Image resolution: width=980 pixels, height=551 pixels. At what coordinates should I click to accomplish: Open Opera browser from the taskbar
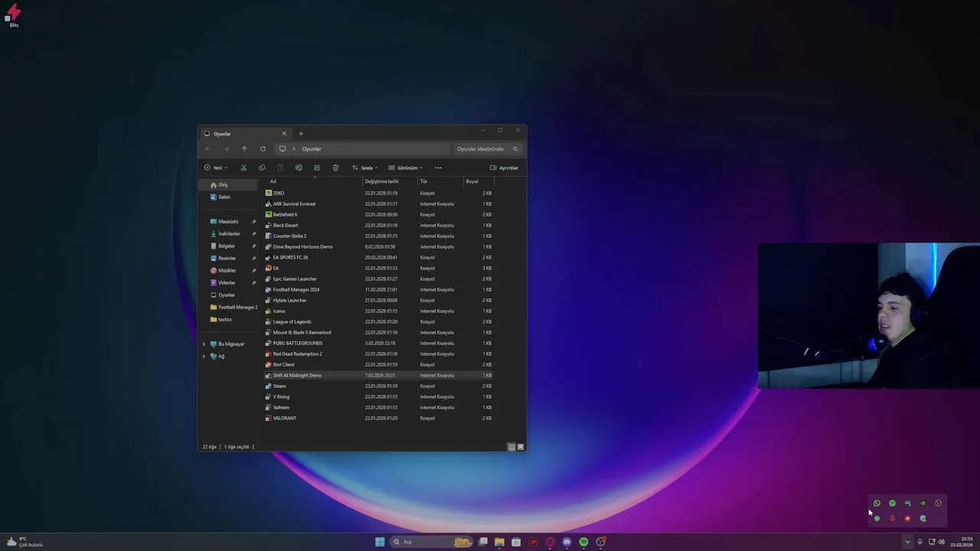pyautogui.click(x=550, y=542)
